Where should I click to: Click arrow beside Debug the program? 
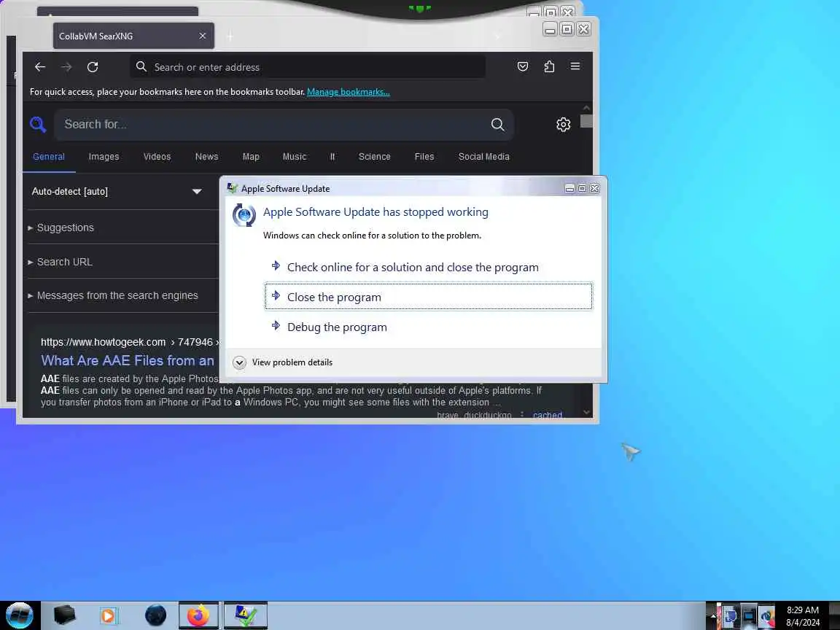276,326
